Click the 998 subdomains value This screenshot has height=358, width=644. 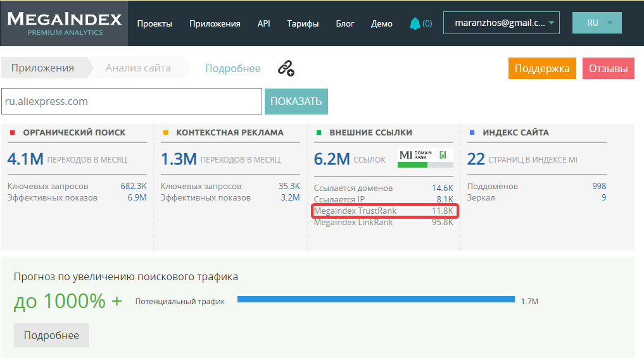tap(599, 186)
